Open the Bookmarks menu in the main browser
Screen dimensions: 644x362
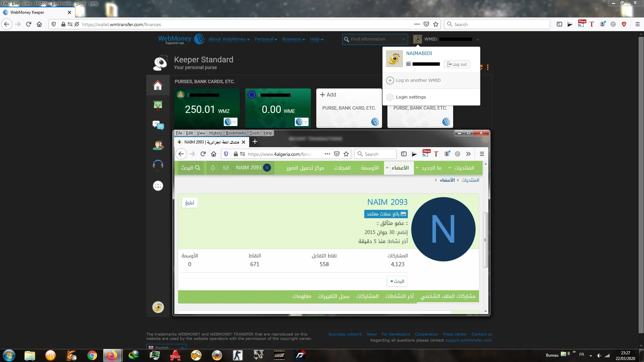click(62, 3)
